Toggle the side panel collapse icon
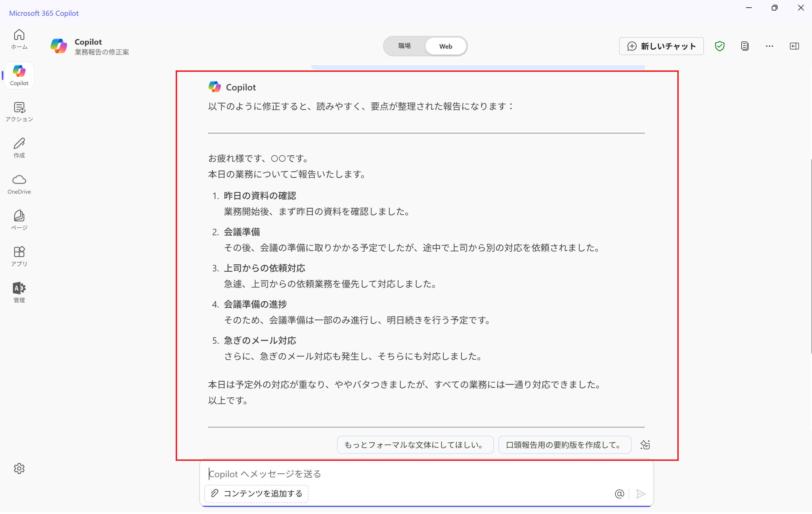Image resolution: width=812 pixels, height=514 pixels. point(794,46)
